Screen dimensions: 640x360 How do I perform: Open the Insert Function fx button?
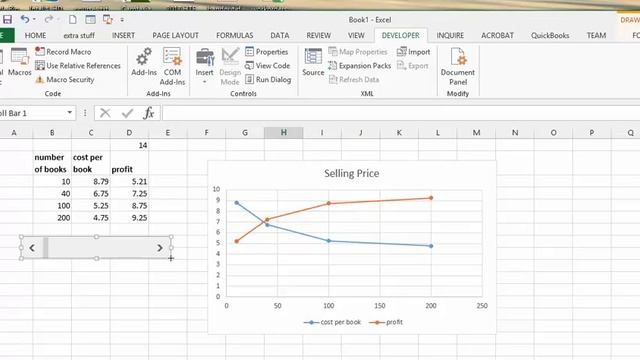149,113
